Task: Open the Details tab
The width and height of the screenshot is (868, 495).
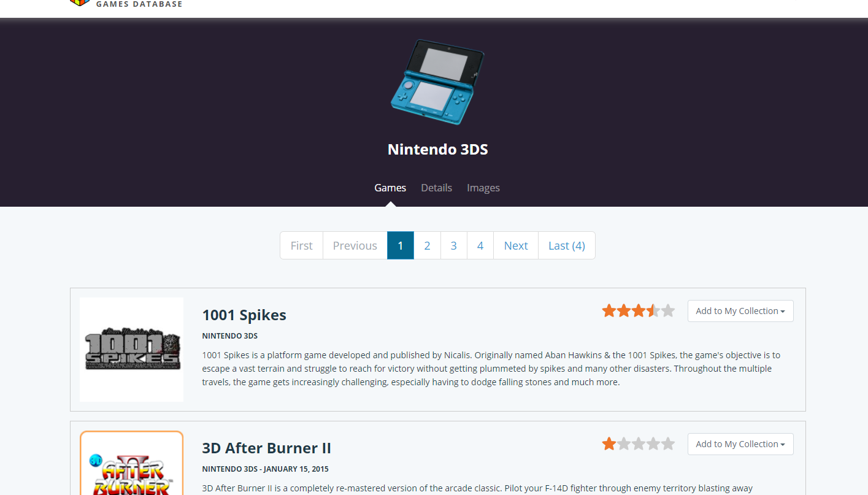Action: click(437, 188)
